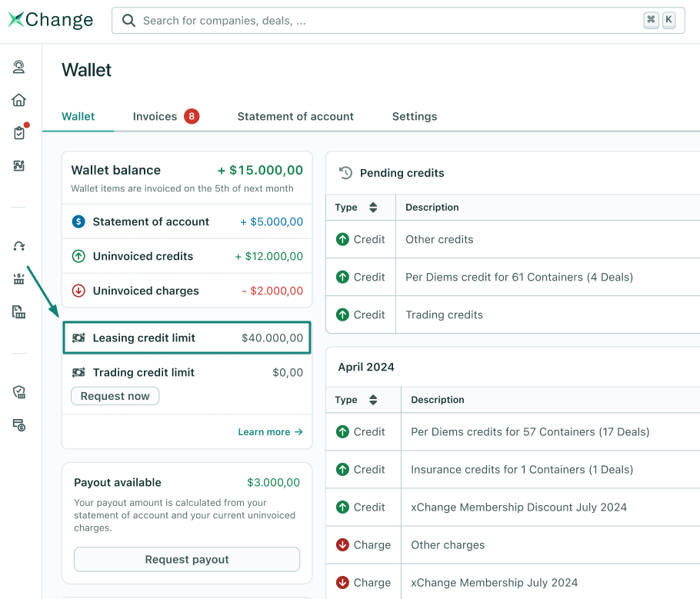Screen dimensions: 700x599
Task: Click the xChange logo
Action: (x=51, y=21)
